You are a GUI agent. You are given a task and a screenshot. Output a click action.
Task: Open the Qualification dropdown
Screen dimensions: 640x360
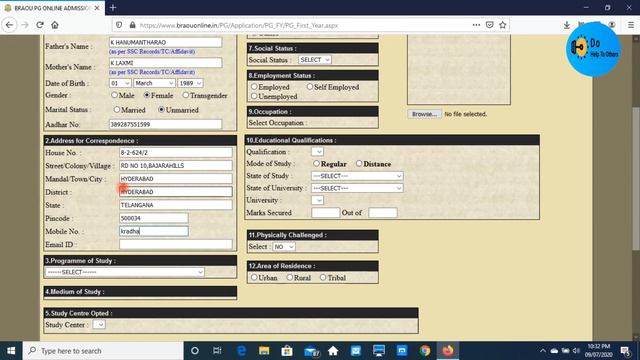318,151
